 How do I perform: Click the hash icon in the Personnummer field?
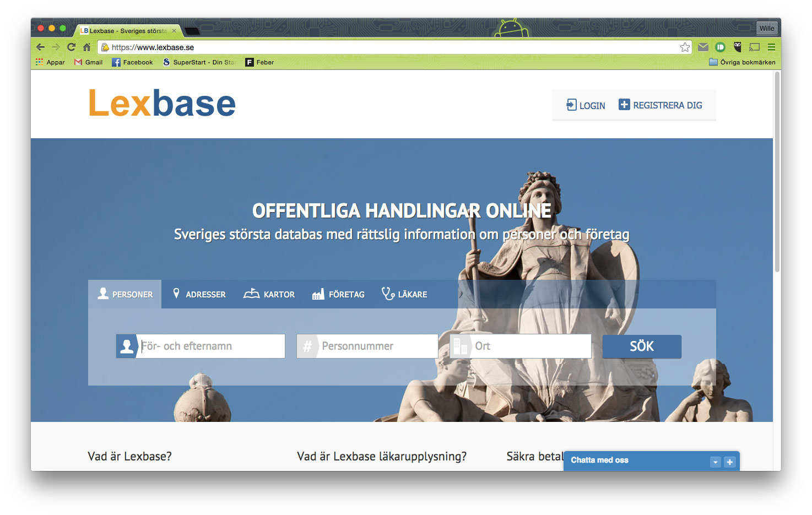[x=308, y=346]
